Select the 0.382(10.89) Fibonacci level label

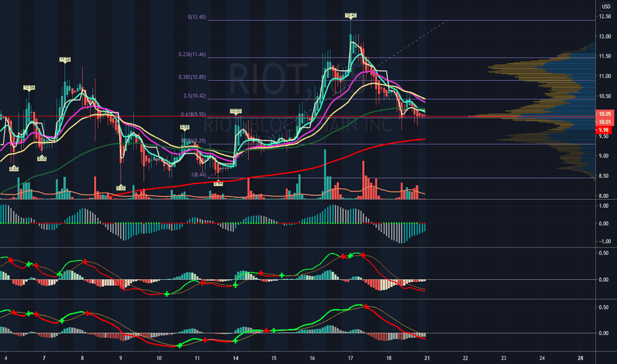(x=192, y=77)
